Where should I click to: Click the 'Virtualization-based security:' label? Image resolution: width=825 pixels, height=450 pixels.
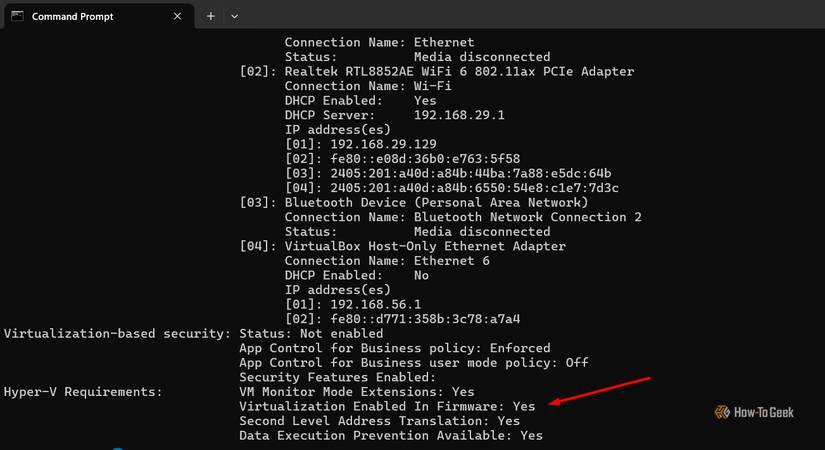coord(117,333)
